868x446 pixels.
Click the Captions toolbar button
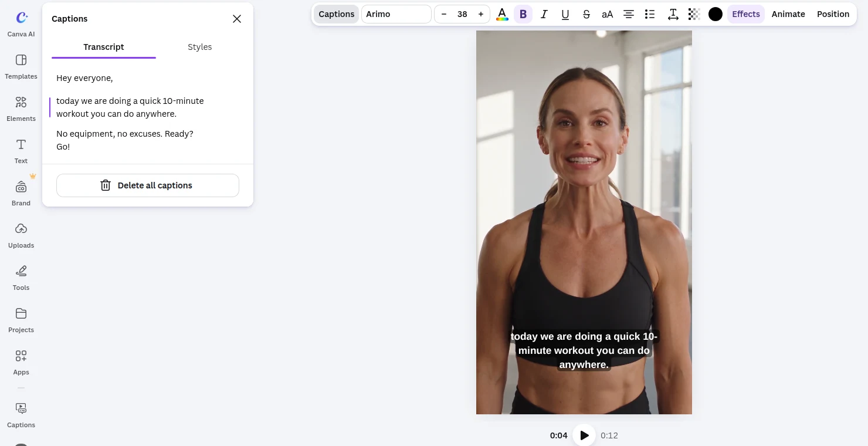tap(337, 14)
